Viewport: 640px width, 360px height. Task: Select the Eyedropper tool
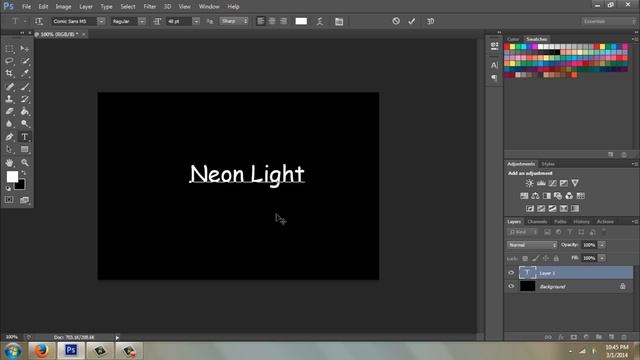pos(24,73)
